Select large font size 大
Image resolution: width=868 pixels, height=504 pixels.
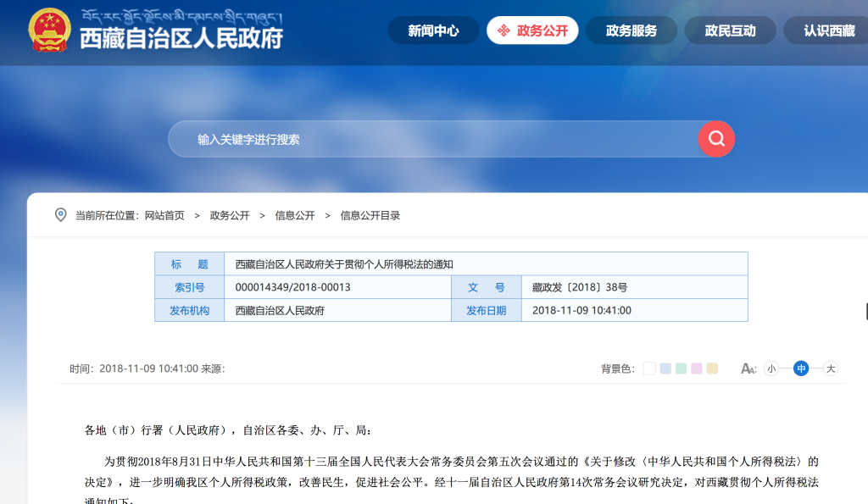point(831,368)
